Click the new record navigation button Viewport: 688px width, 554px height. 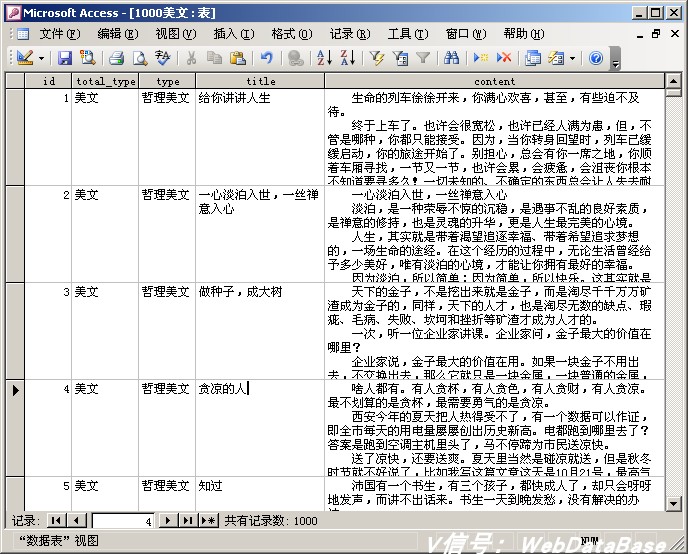point(209,521)
